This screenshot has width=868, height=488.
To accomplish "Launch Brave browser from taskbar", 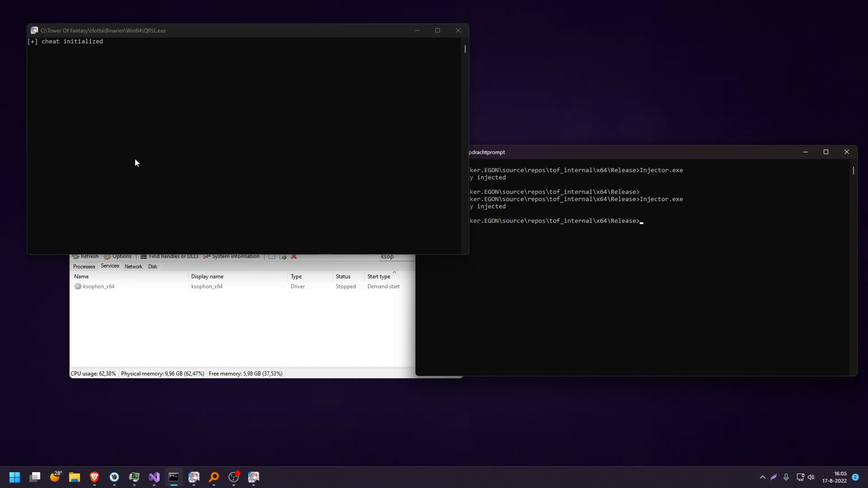I will coord(94,477).
